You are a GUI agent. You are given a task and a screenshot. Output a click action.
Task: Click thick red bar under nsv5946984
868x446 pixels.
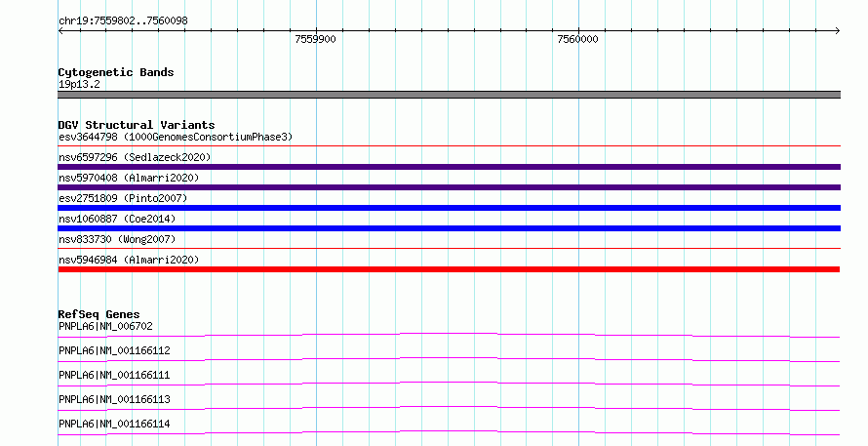[x=449, y=269]
